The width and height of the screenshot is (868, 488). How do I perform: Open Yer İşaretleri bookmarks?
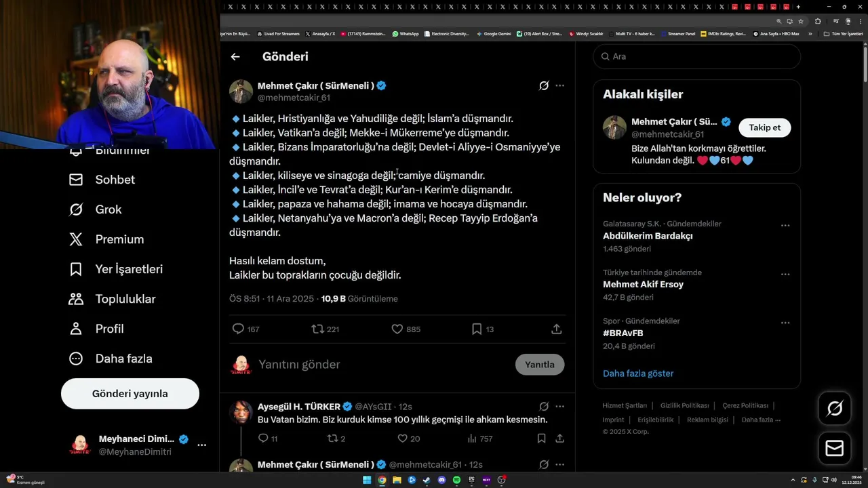tap(116, 269)
